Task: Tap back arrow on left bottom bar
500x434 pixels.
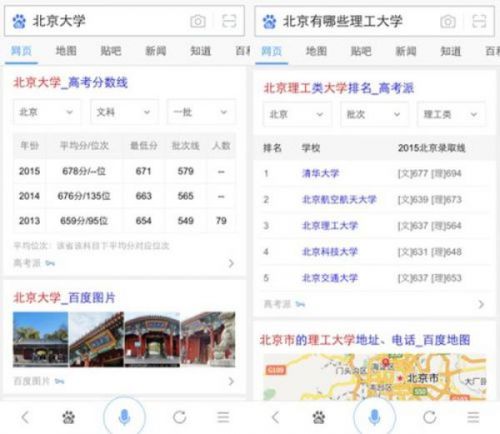Action: (x=25, y=417)
